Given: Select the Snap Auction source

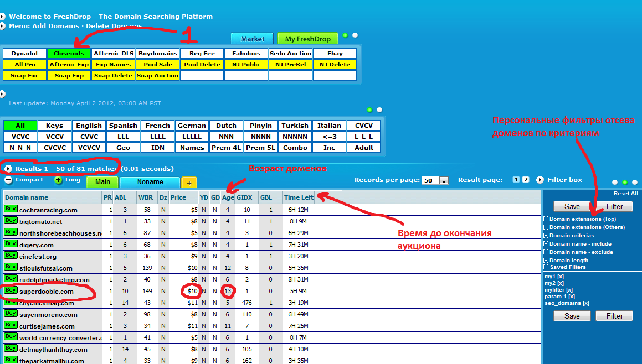Looking at the screenshot, I should 158,76.
